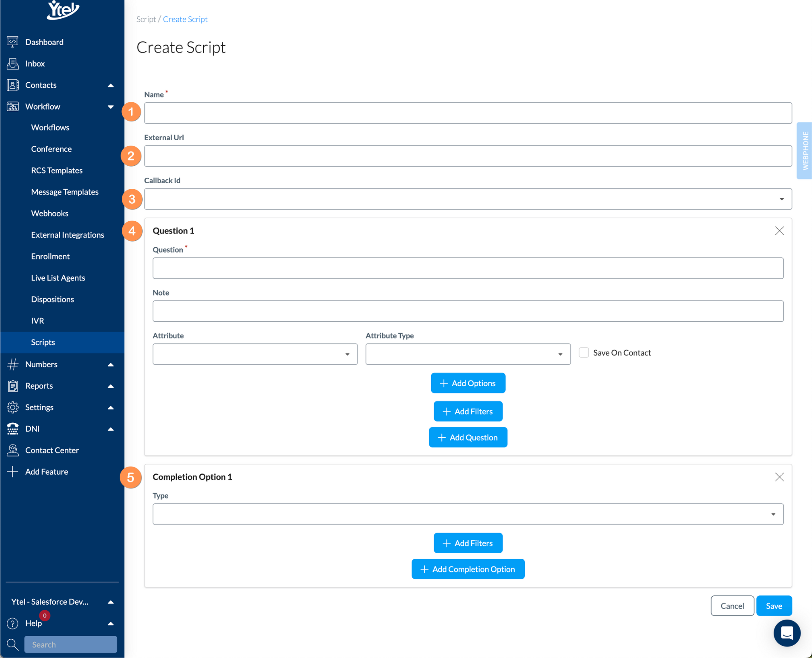Remove Question 1 with its X icon
The height and width of the screenshot is (658, 812).
click(779, 231)
